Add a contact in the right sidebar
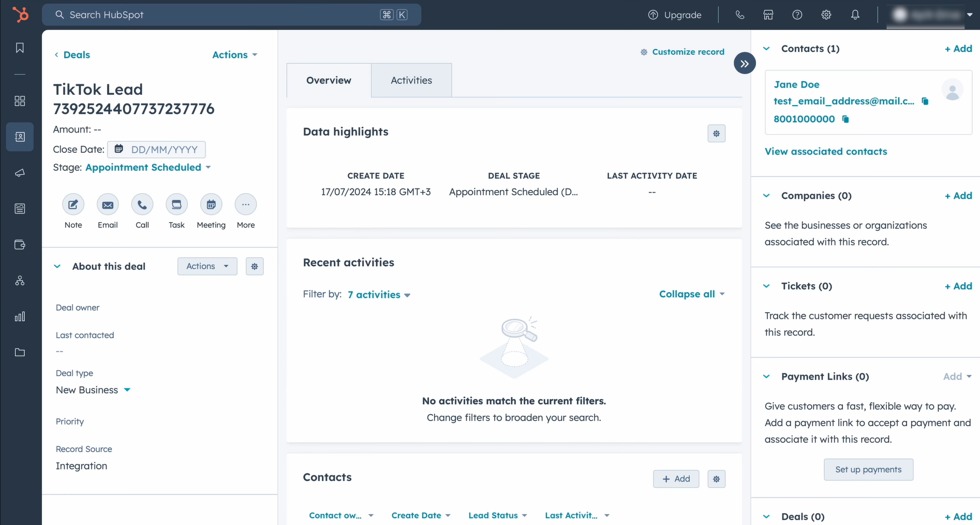 pos(958,49)
